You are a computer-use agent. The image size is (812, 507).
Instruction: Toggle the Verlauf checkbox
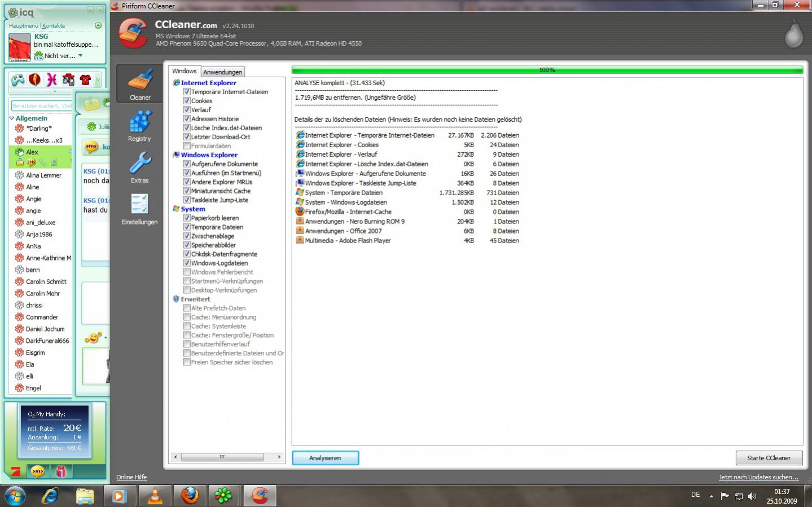point(187,109)
